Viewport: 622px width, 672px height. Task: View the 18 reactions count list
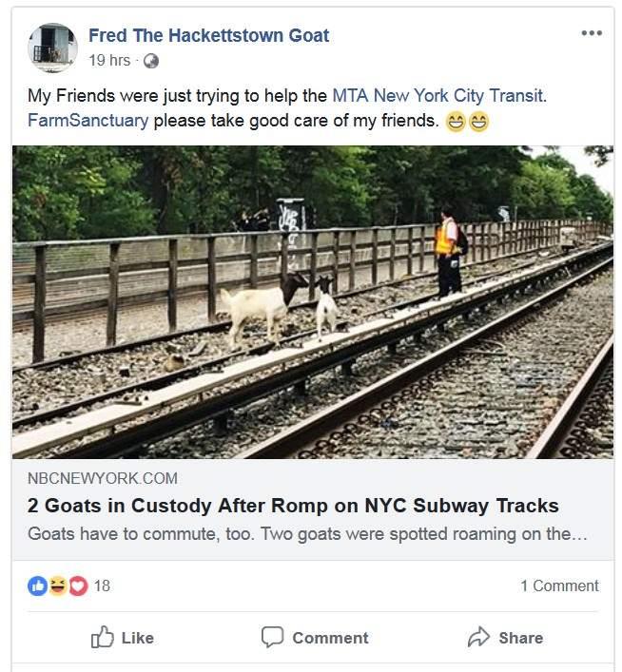(102, 586)
